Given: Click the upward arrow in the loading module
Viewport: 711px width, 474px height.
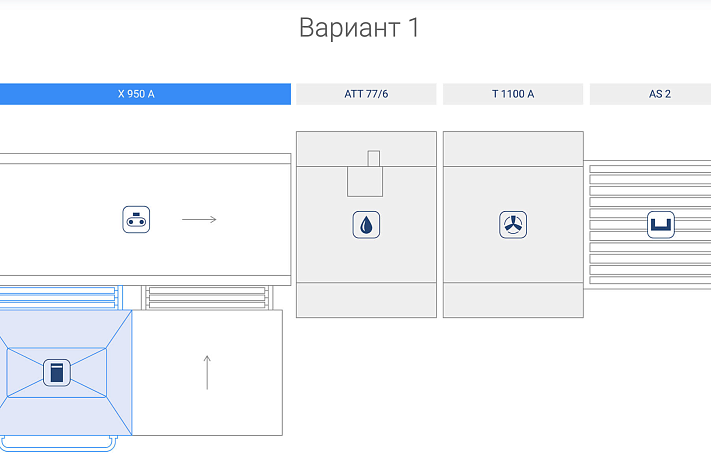Looking at the screenshot, I should tap(207, 372).
